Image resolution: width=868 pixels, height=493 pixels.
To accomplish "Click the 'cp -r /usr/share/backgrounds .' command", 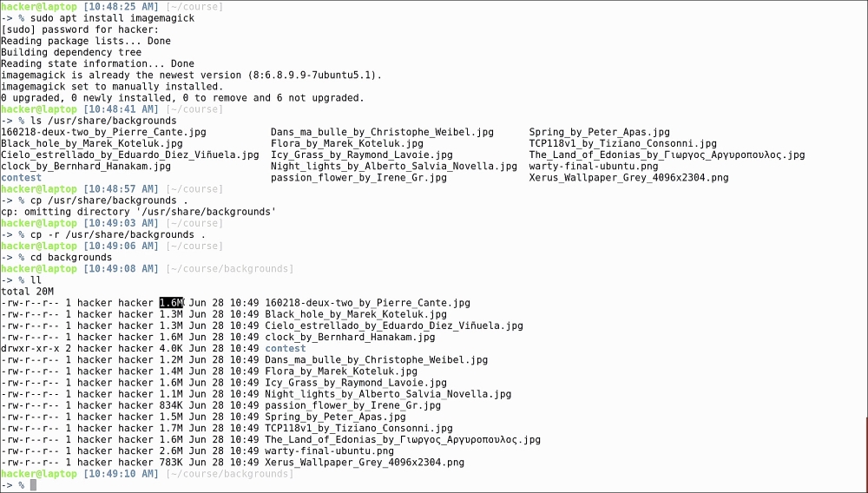I will click(118, 234).
